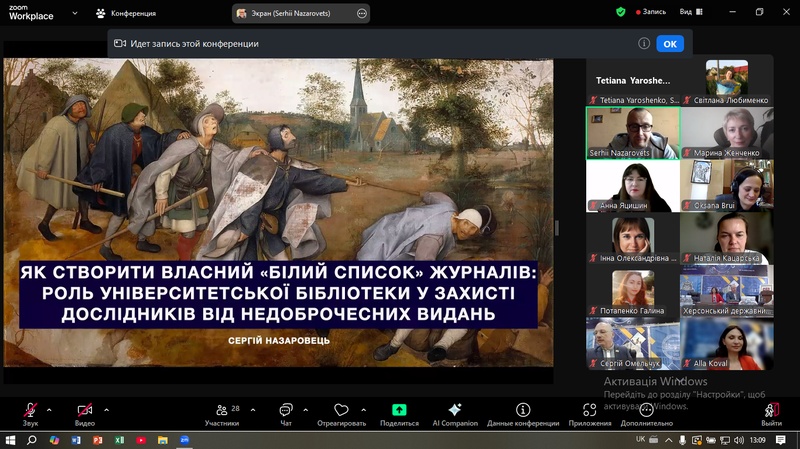The height and width of the screenshot is (449, 800).
Task: Select Інна Олександрівна participant tile
Action: point(633,238)
